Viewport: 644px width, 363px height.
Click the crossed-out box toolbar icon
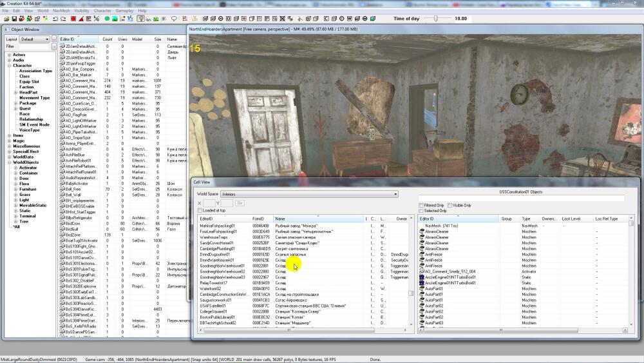[282, 19]
